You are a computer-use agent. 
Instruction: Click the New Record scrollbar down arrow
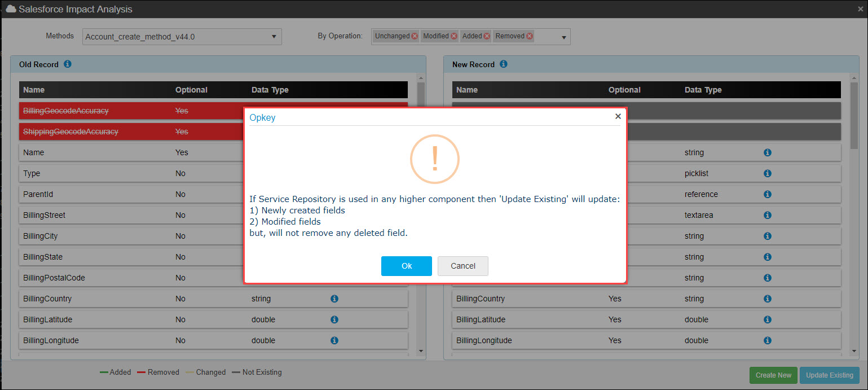pos(854,351)
